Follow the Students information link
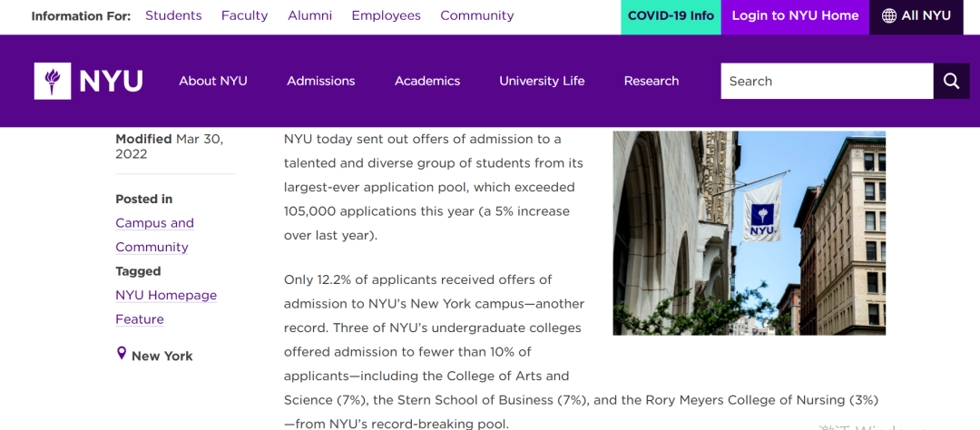Viewport: 980px width, 430px height. pos(173,15)
